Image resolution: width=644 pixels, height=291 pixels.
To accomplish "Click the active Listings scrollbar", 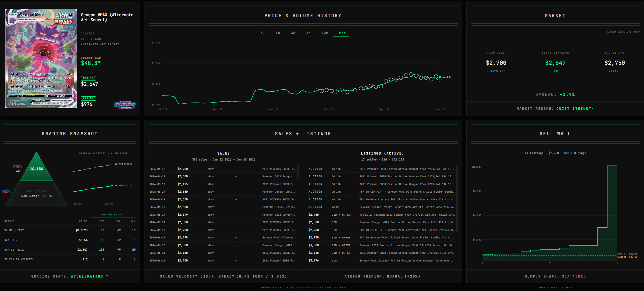I will (x=457, y=198).
